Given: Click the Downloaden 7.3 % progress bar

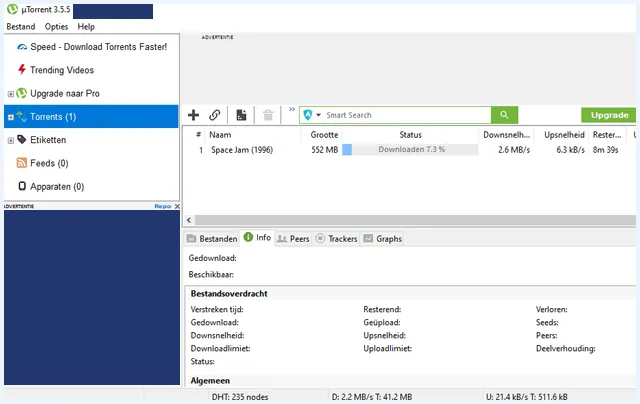Looking at the screenshot, I should click(410, 149).
